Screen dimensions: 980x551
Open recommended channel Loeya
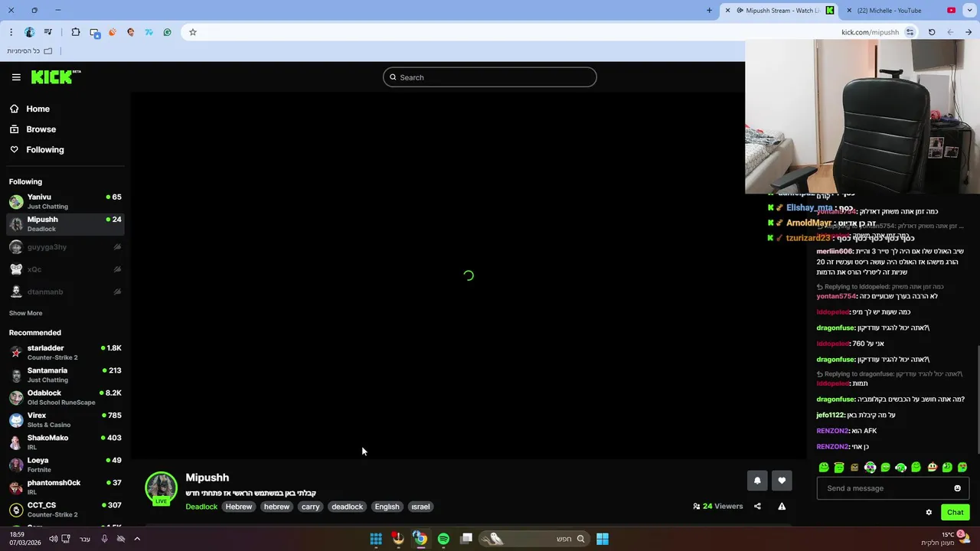[x=65, y=465]
